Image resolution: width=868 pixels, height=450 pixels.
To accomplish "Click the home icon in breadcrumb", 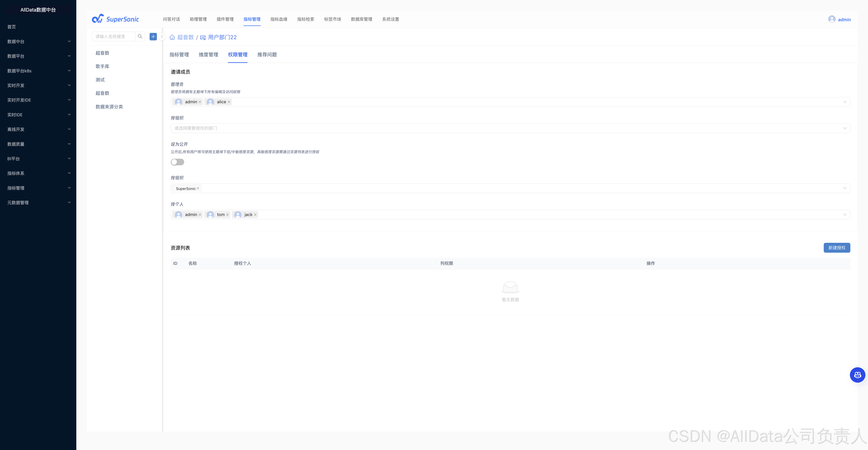I will 172,37.
